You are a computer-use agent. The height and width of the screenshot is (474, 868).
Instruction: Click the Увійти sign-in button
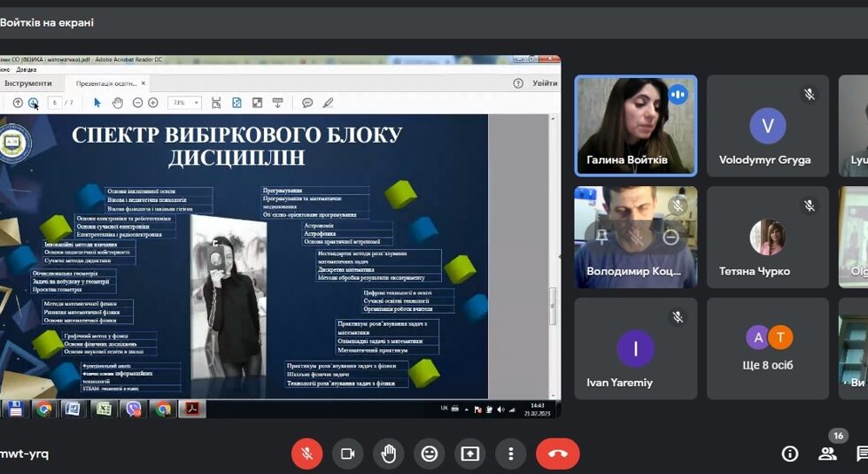[545, 83]
